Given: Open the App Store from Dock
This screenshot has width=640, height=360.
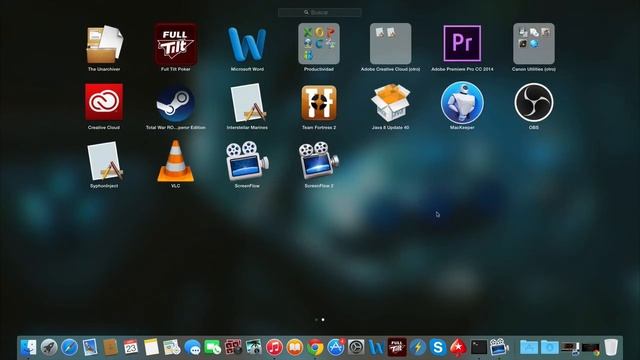Looking at the screenshot, I should tap(336, 347).
